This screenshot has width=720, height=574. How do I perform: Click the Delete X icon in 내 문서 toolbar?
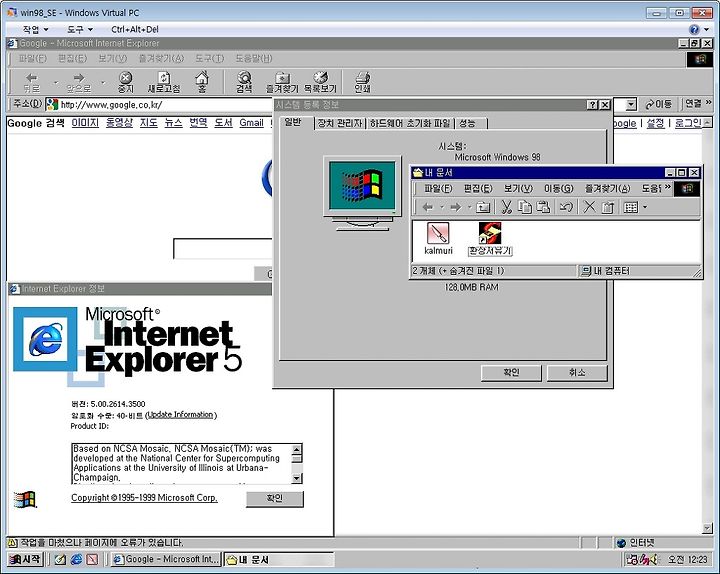(x=589, y=208)
